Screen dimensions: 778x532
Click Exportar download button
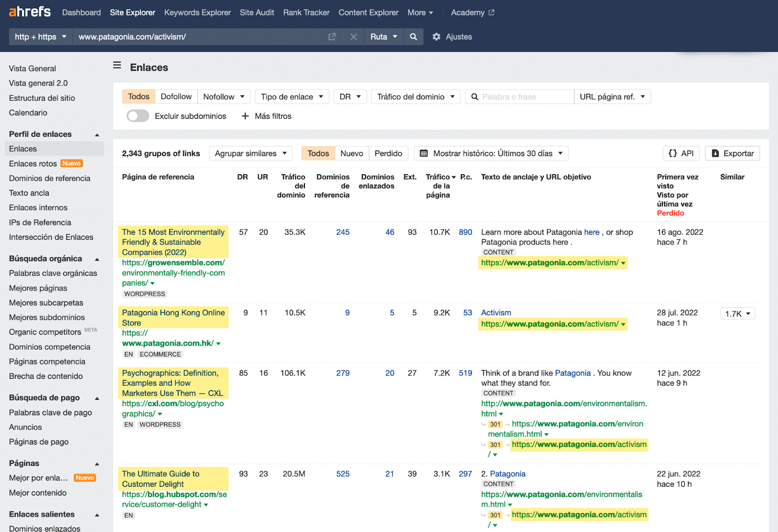732,153
